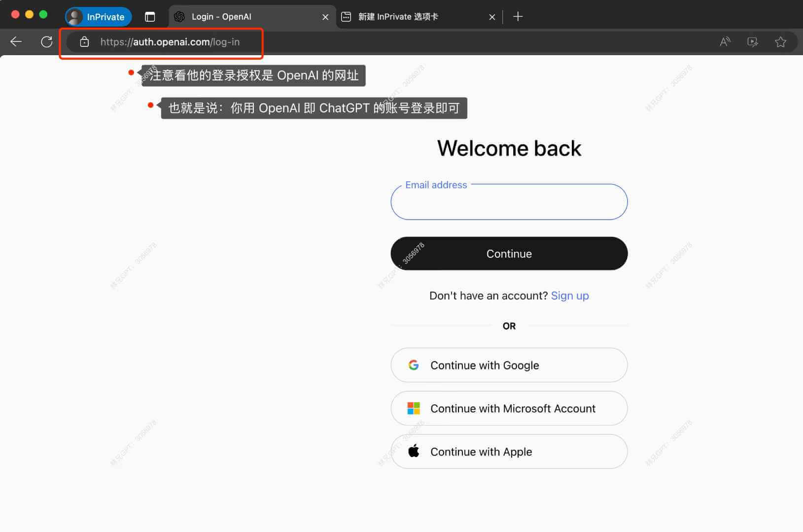The height and width of the screenshot is (532, 803).
Task: Click the InPrivate profile badge
Action: click(x=99, y=17)
